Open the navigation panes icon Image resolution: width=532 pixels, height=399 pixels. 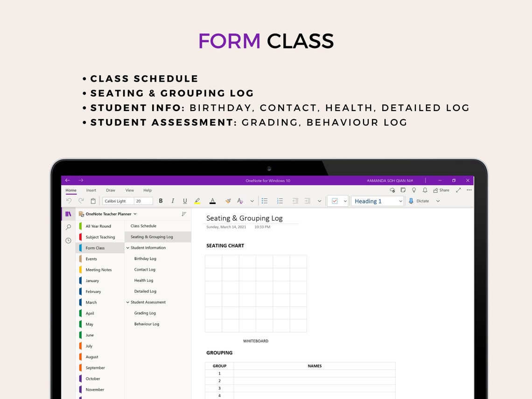[x=68, y=213]
